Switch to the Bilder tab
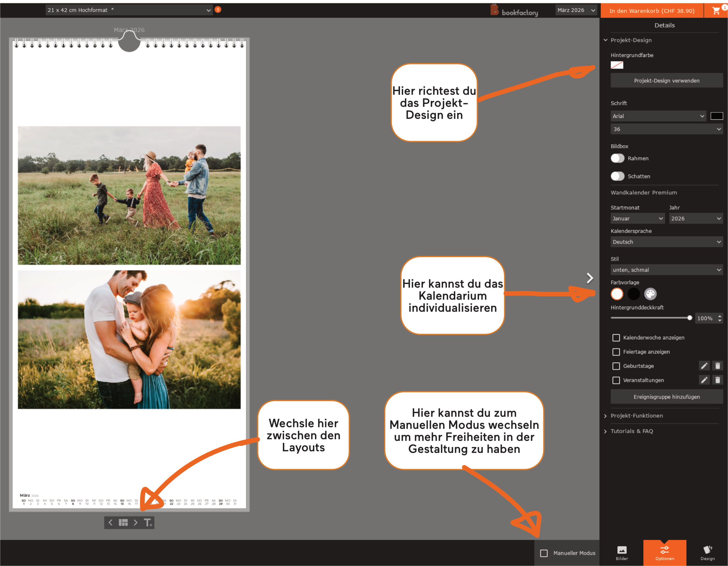 tap(622, 553)
